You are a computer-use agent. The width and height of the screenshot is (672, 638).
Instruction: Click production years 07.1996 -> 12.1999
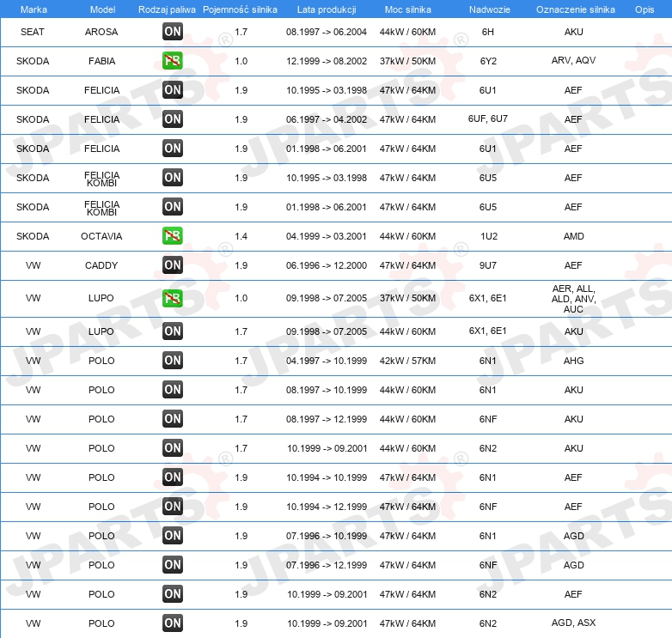click(327, 565)
